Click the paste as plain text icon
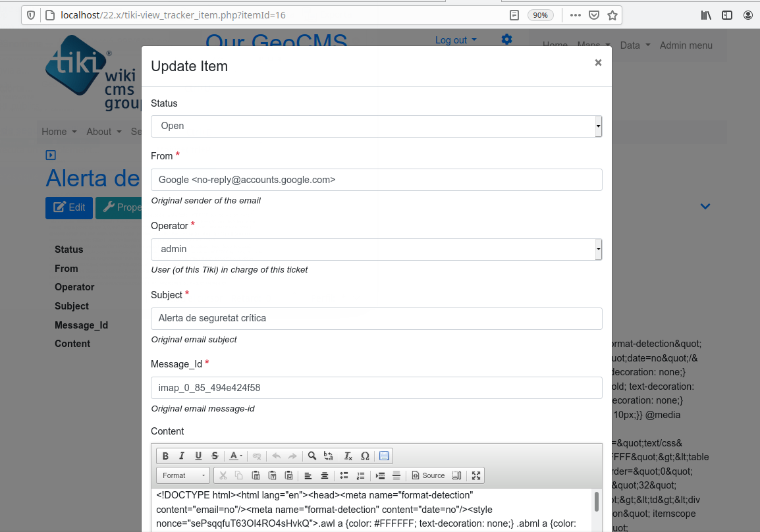The height and width of the screenshot is (532, 760). 273,476
